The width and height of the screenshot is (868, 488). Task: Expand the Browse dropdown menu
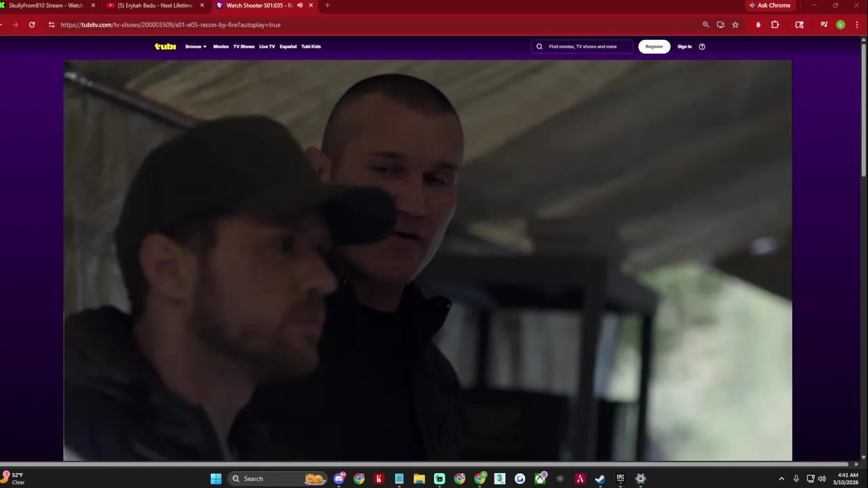[196, 47]
